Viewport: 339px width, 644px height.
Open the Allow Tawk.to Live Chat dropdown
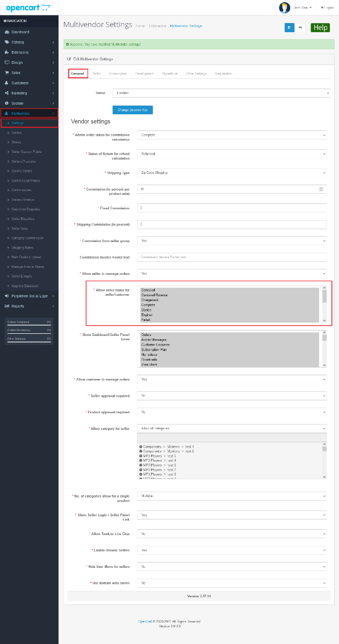tap(232, 533)
